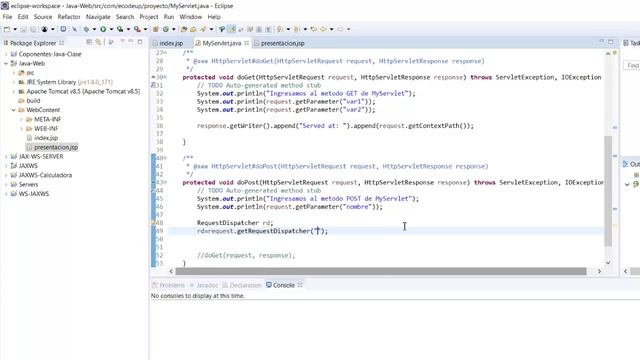Click '//doGet(request, response);' comment line

click(246, 256)
